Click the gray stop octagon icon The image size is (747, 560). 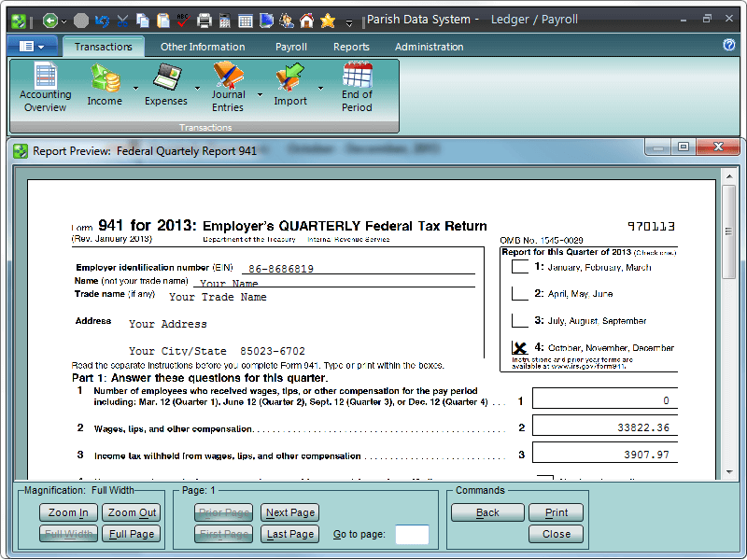point(81,21)
